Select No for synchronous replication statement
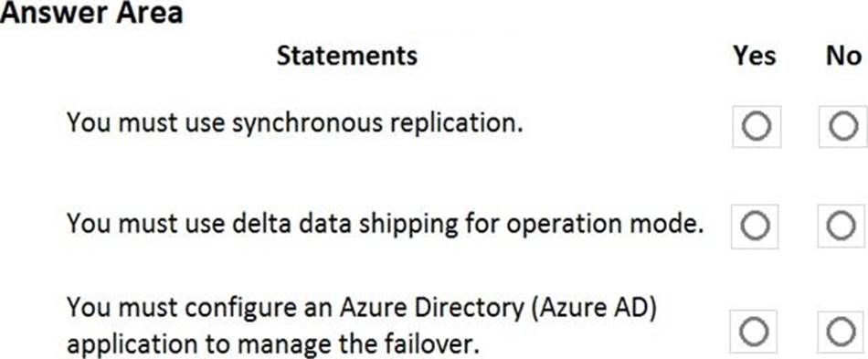 pyautogui.click(x=843, y=127)
